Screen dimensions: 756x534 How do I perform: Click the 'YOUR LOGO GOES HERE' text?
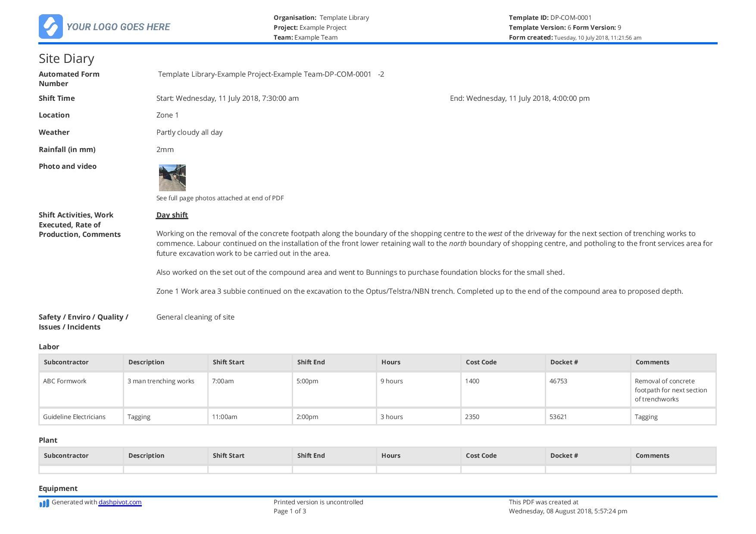click(119, 27)
